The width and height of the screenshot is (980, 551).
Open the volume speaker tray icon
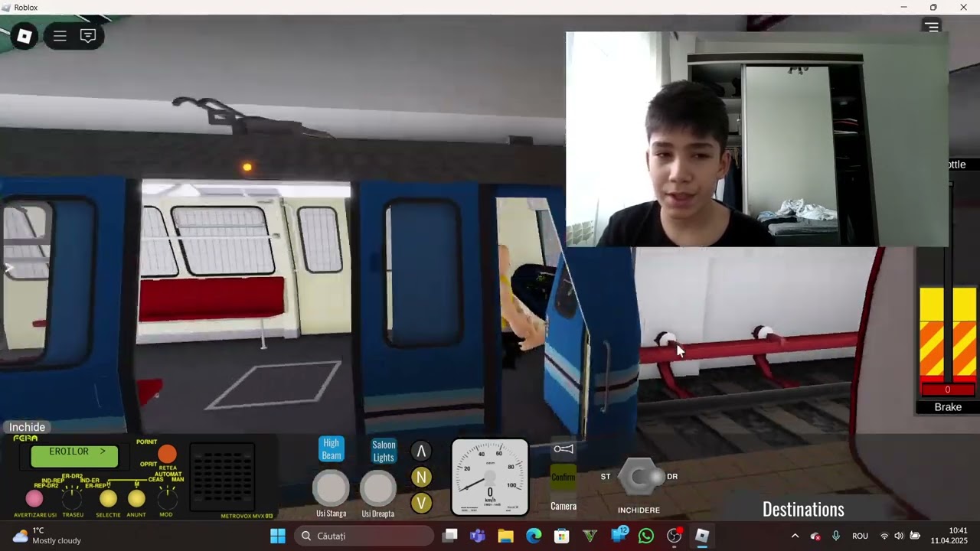(x=899, y=536)
